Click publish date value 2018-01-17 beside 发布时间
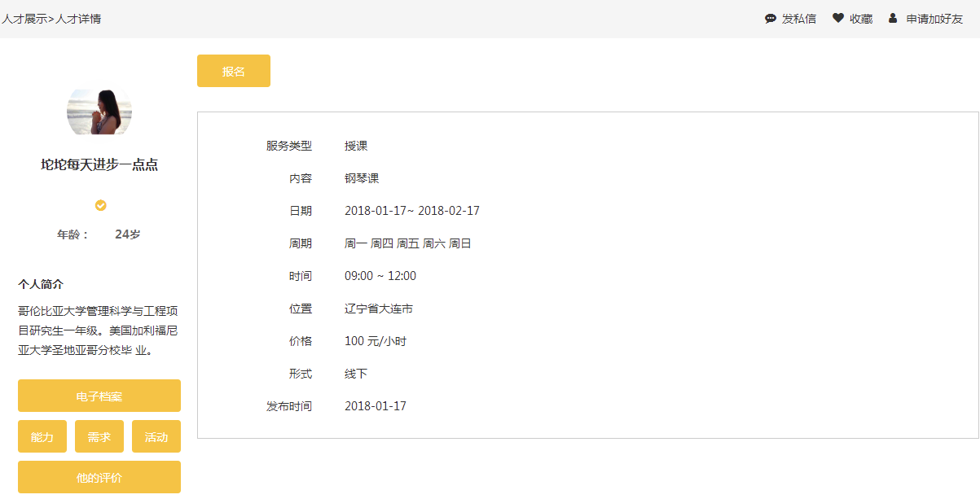Image resolution: width=980 pixels, height=499 pixels. pos(376,406)
